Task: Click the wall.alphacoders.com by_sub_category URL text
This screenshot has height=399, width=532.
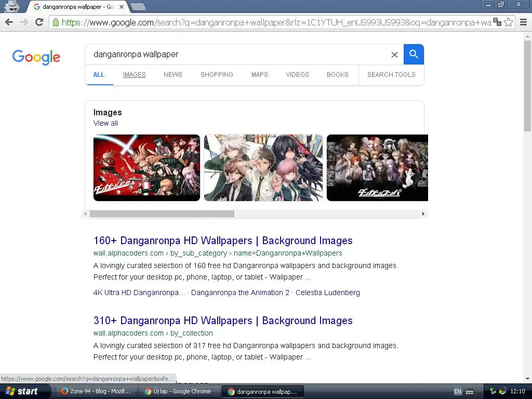Action: pyautogui.click(x=218, y=253)
